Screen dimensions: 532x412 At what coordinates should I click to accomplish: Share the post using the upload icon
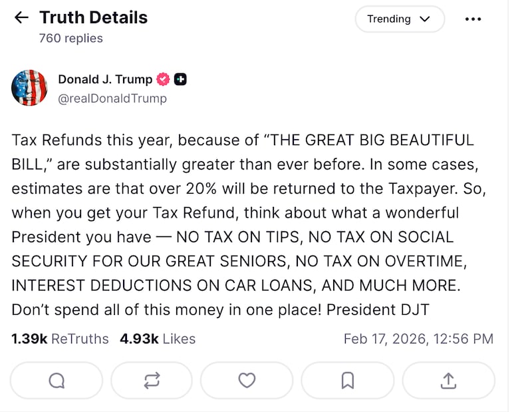coord(449,380)
